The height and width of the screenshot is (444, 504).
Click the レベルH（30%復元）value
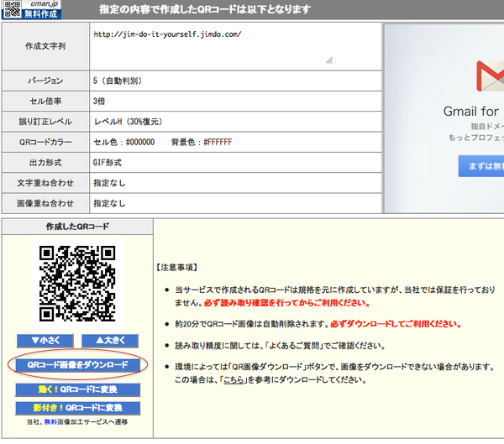pyautogui.click(x=129, y=122)
